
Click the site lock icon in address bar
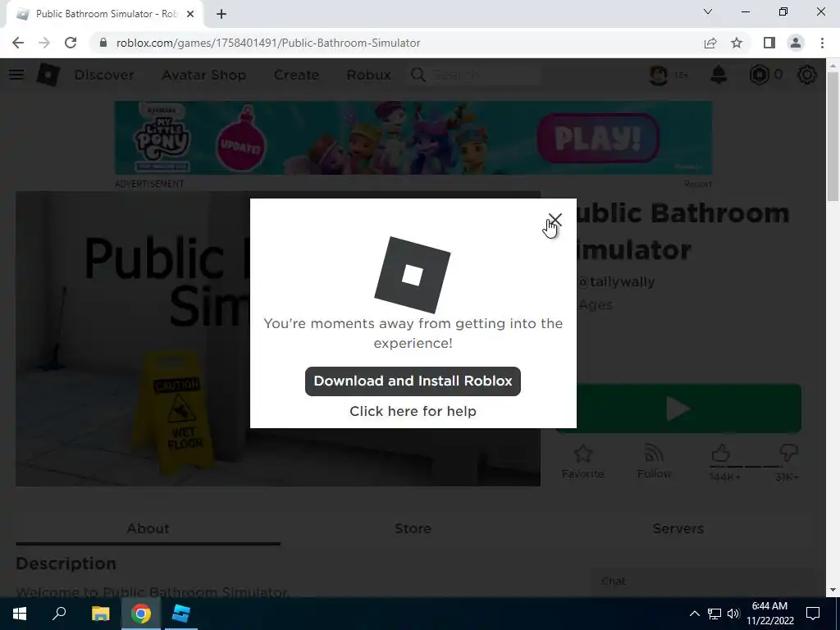pos(103,43)
